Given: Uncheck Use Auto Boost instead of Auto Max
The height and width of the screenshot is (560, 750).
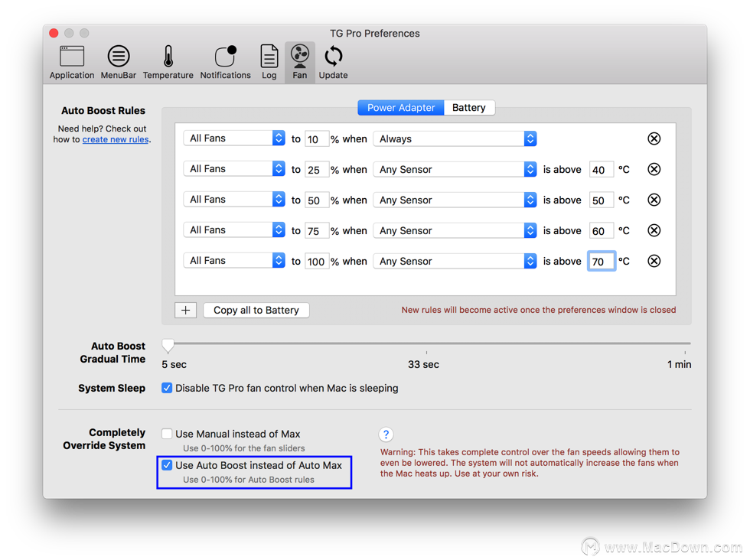Looking at the screenshot, I should point(167,465).
